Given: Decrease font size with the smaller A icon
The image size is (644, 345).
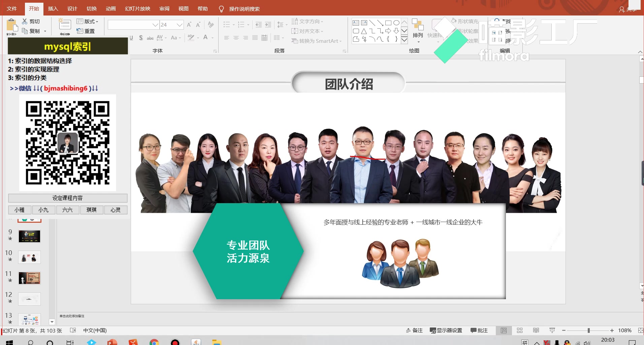Looking at the screenshot, I should tap(198, 25).
